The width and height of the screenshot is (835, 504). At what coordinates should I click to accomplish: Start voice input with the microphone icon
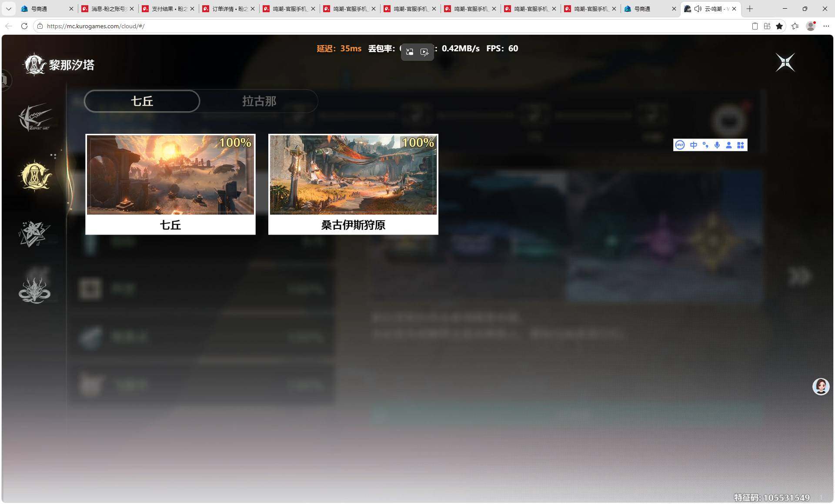[x=717, y=145]
